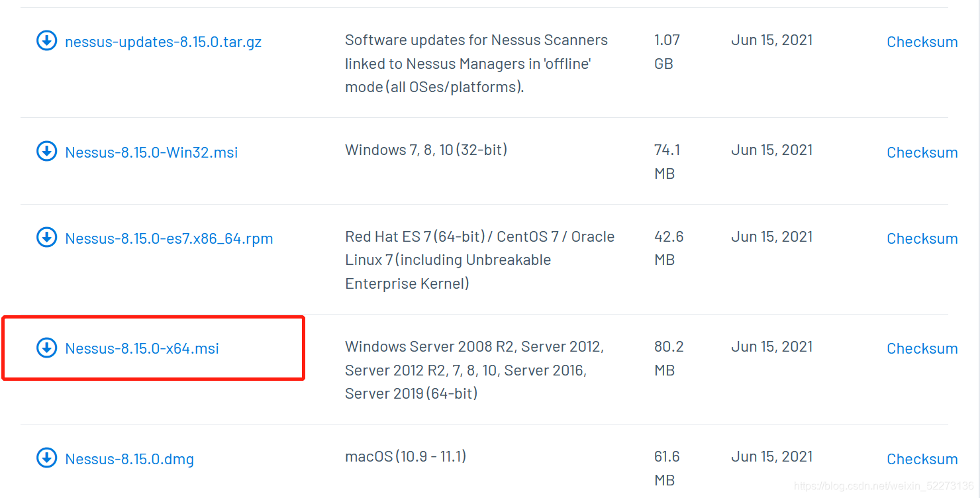
Task: Click download icon beside Nessus-8.15.0-es7.x86_64.rpm
Action: pos(46,237)
